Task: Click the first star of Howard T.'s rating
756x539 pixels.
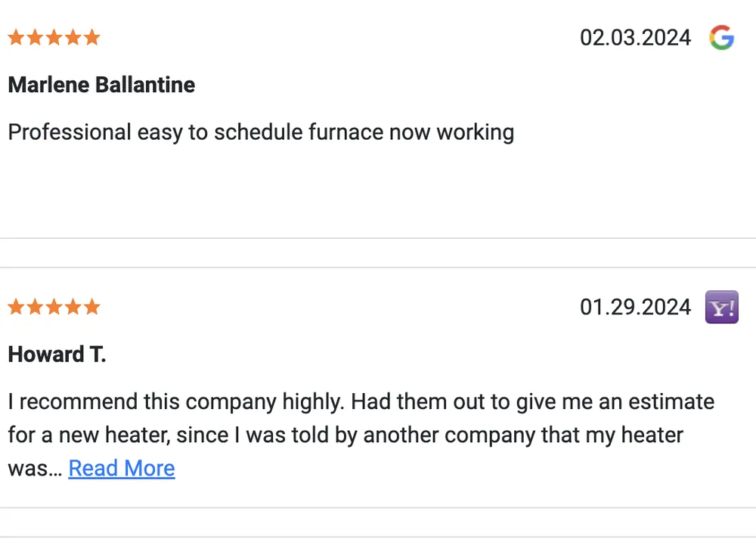Action: coord(16,307)
